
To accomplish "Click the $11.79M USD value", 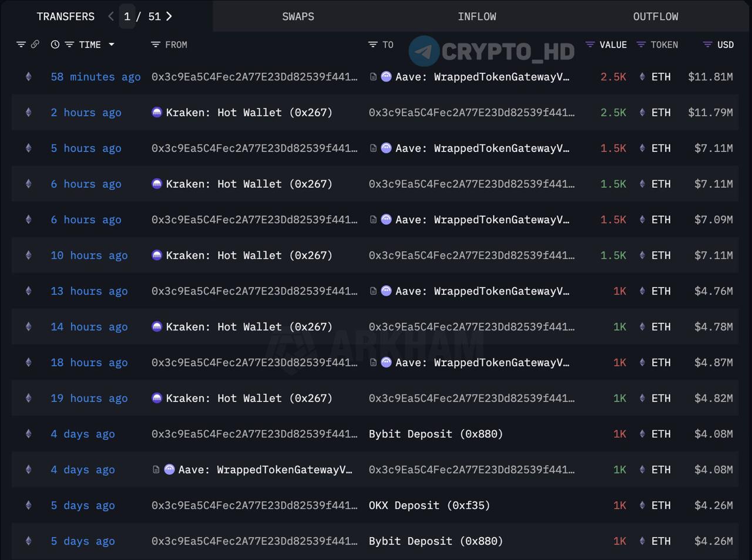I will point(710,113).
